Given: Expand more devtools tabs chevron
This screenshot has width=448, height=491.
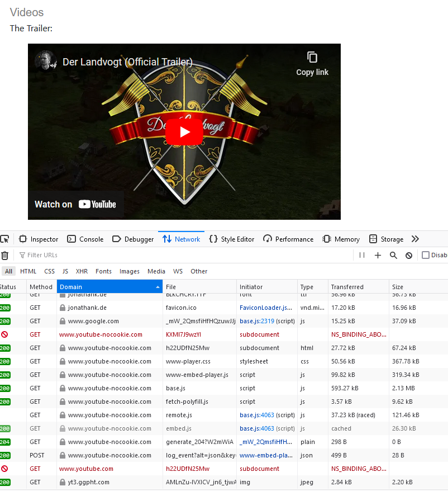Looking at the screenshot, I should (415, 239).
